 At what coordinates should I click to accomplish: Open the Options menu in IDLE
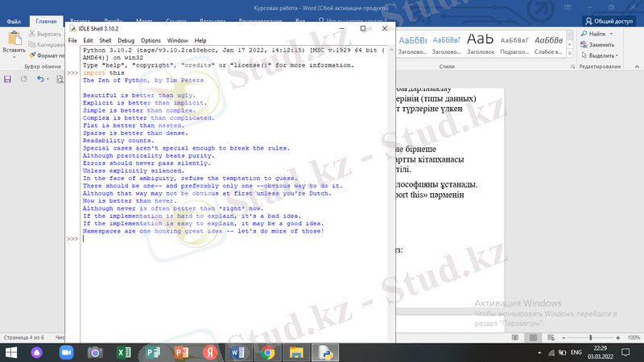(151, 41)
